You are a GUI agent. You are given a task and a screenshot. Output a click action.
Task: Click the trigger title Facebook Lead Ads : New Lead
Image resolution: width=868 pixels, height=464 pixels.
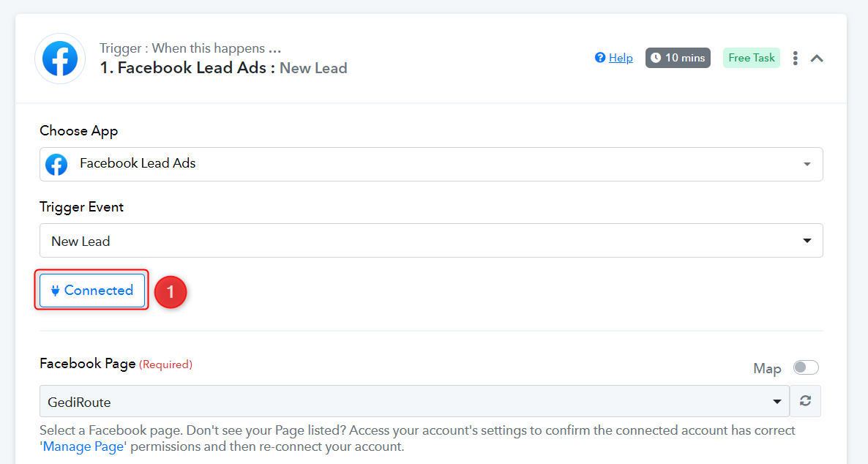[224, 68]
